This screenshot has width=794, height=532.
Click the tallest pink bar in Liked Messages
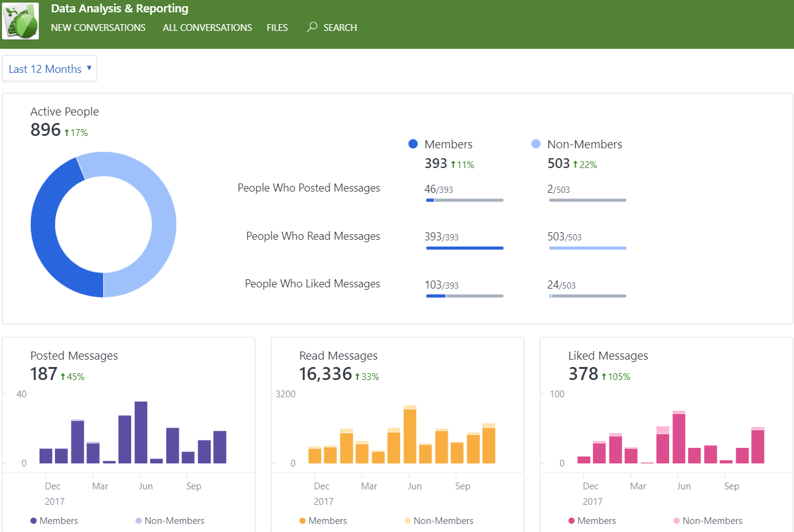(x=679, y=439)
